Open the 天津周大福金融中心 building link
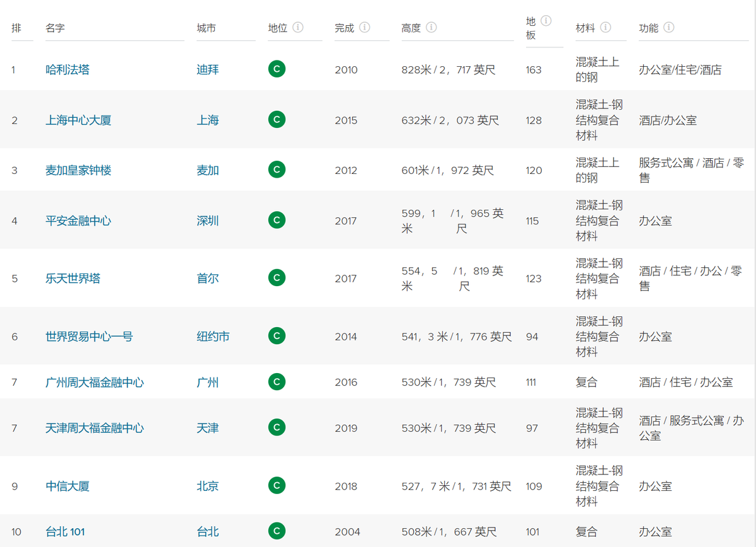 click(x=95, y=428)
